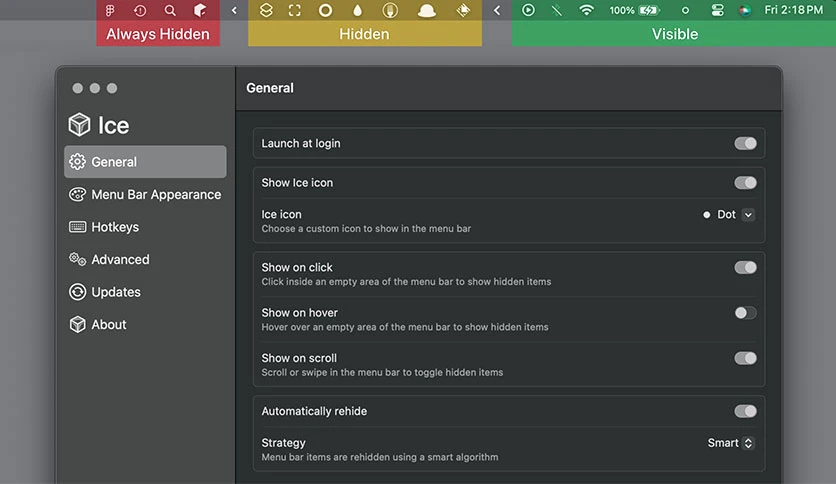
Task: Click the diagonal slash Bluetooth-off icon
Action: [x=557, y=10]
